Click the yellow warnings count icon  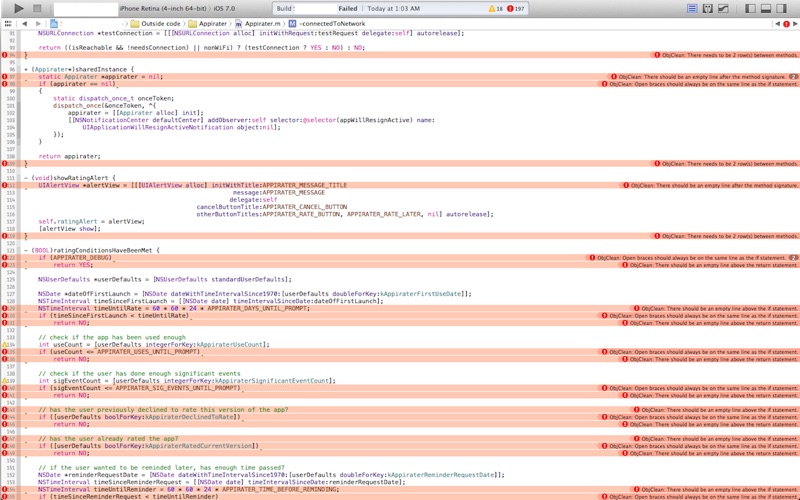(x=491, y=8)
